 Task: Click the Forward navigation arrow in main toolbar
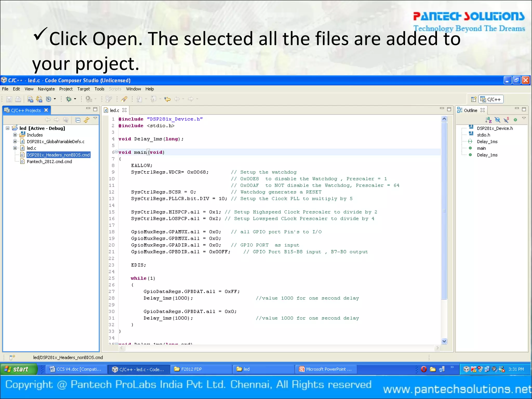[x=191, y=99]
